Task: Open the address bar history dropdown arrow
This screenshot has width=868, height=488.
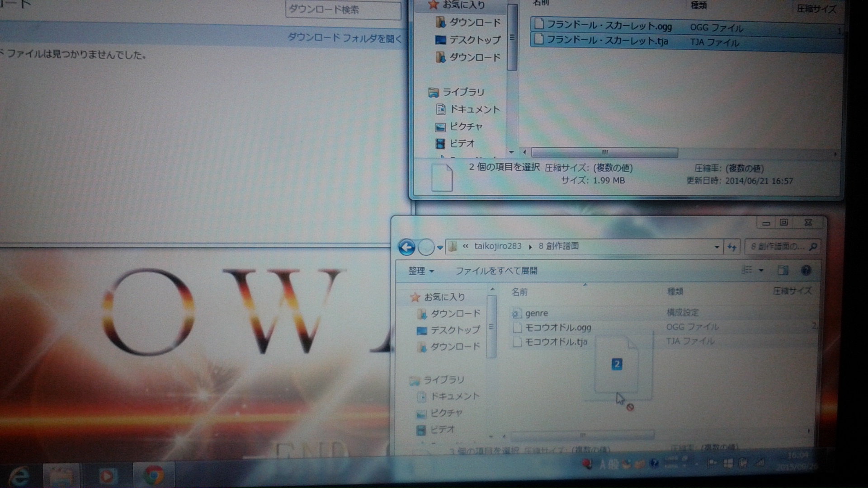Action: click(x=717, y=247)
